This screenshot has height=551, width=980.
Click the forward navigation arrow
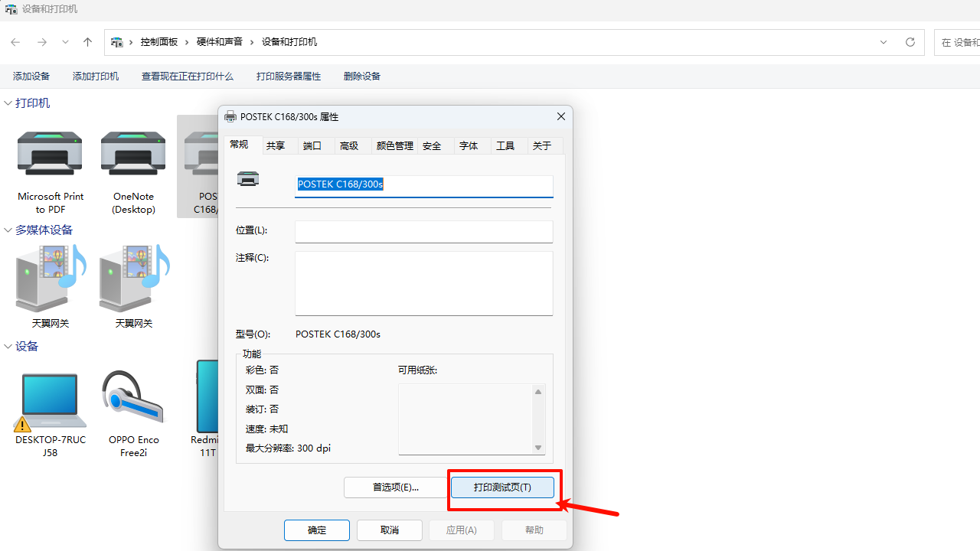[x=42, y=42]
